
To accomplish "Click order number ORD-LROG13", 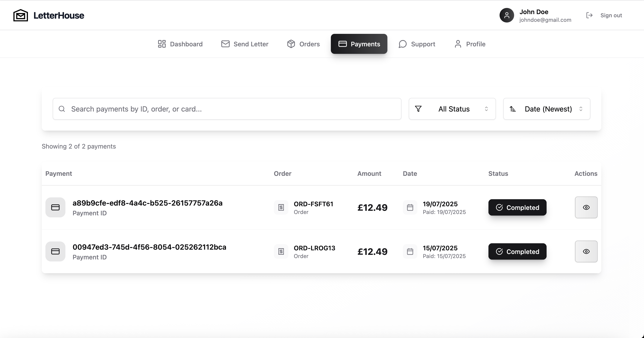I will pyautogui.click(x=315, y=248).
